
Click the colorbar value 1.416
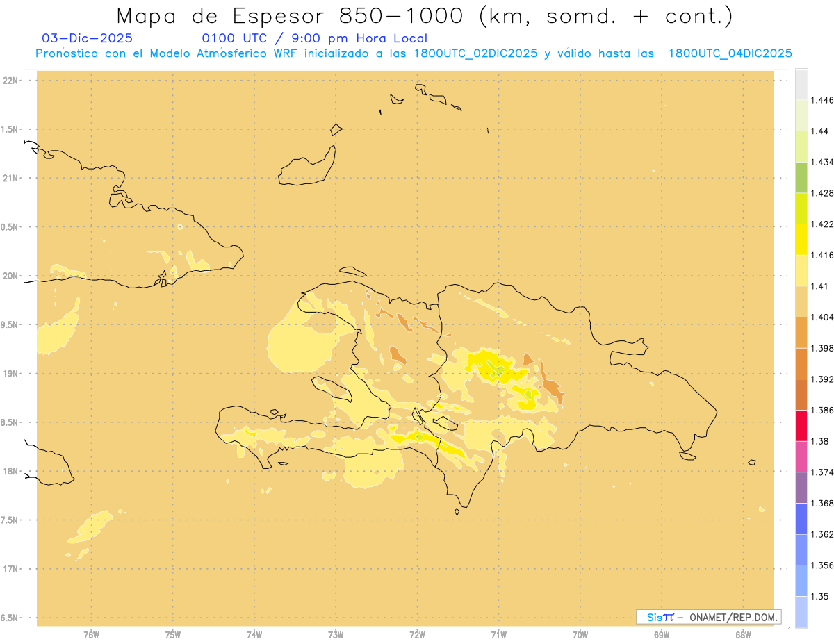click(822, 255)
